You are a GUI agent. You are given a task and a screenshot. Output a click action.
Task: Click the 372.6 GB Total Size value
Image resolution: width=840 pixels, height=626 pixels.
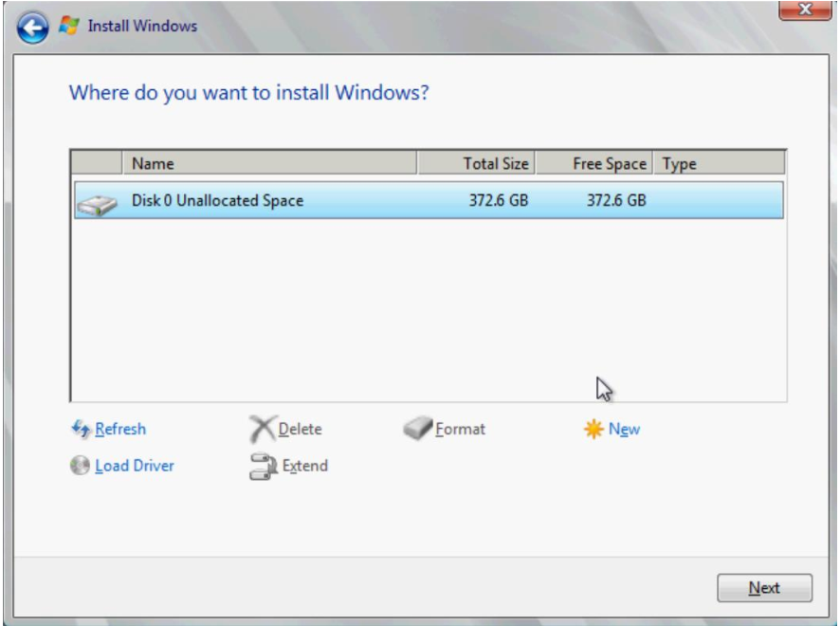coord(498,200)
